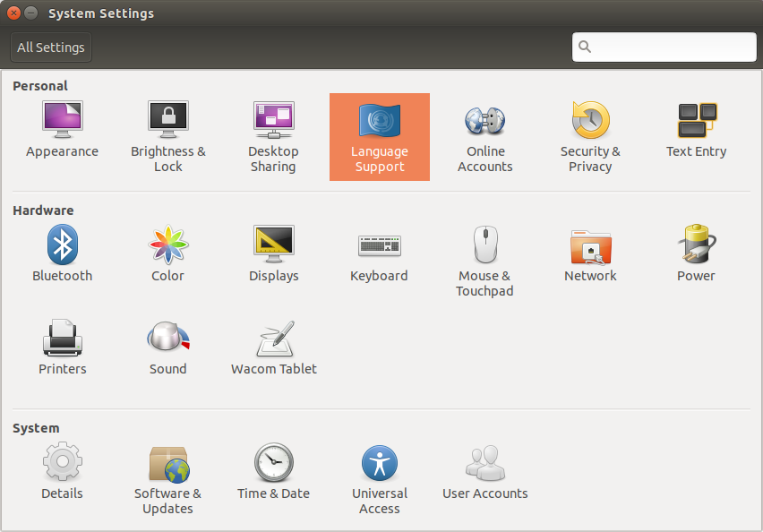Open Software & Updates
Image resolution: width=763 pixels, height=532 pixels.
point(167,479)
